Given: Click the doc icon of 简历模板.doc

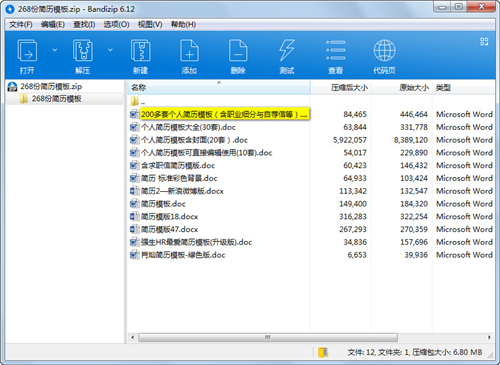Looking at the screenshot, I should point(134,204).
